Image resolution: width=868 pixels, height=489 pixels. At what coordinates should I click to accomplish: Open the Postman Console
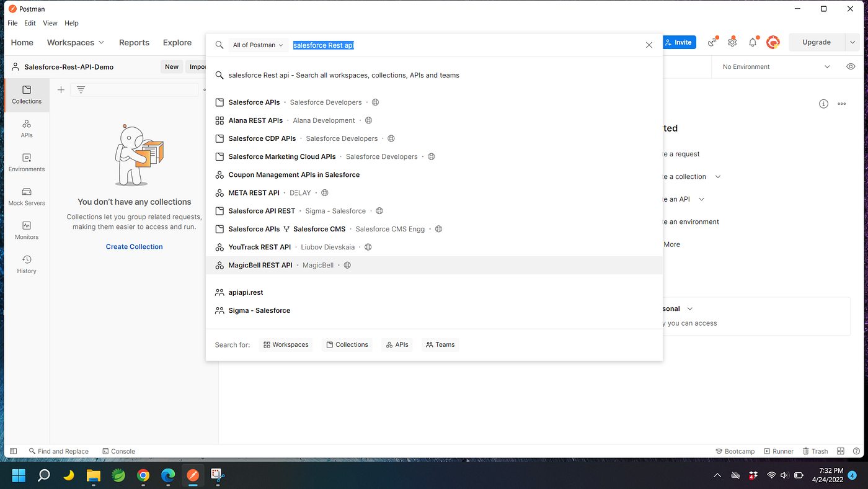tap(118, 451)
